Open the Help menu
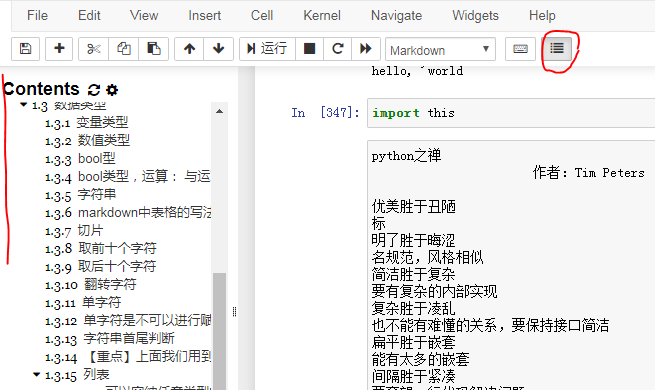 click(x=542, y=15)
